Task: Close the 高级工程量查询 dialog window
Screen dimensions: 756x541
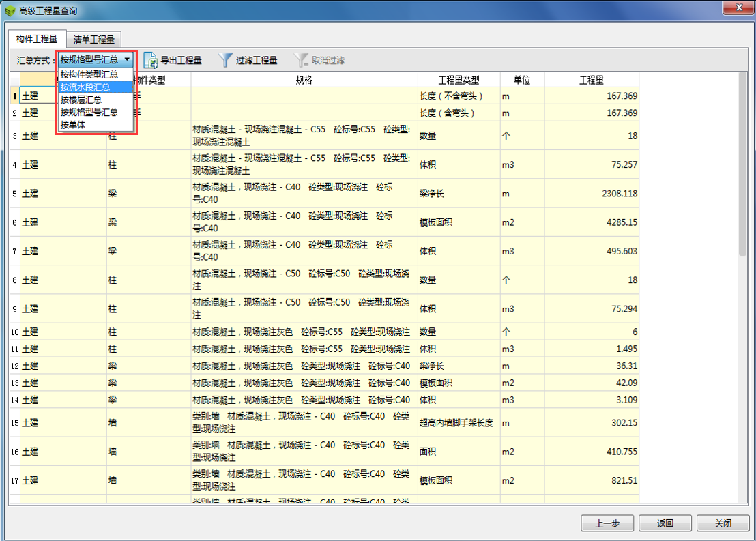Action: click(x=739, y=8)
